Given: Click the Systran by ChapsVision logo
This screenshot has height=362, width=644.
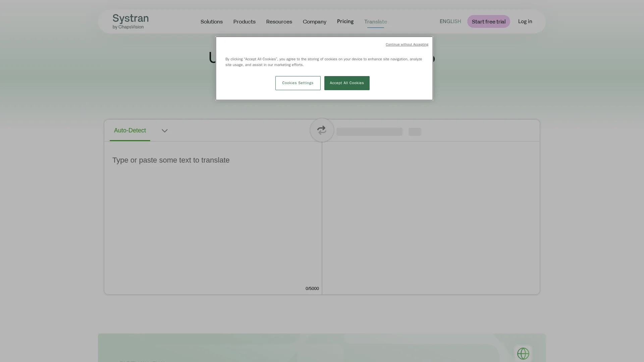Looking at the screenshot, I should [x=130, y=21].
